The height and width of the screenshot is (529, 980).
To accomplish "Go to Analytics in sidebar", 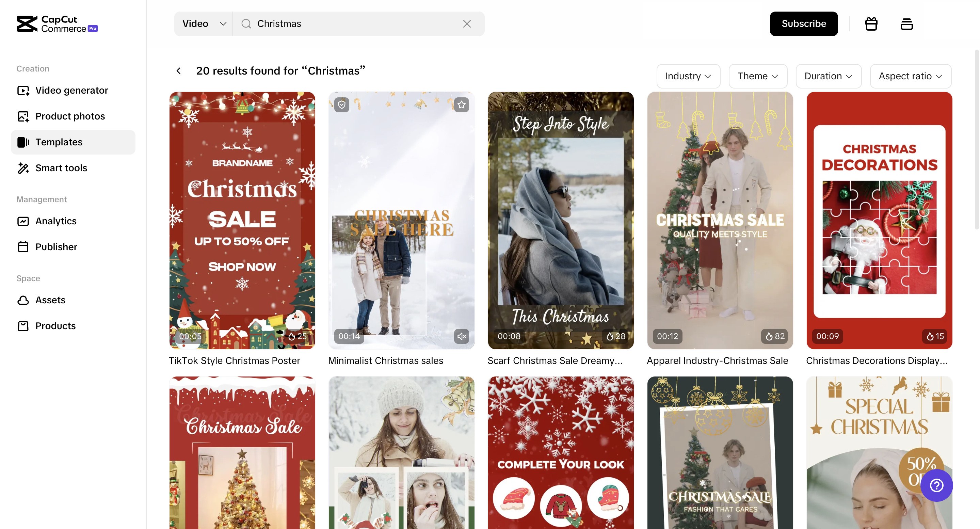I will [55, 221].
